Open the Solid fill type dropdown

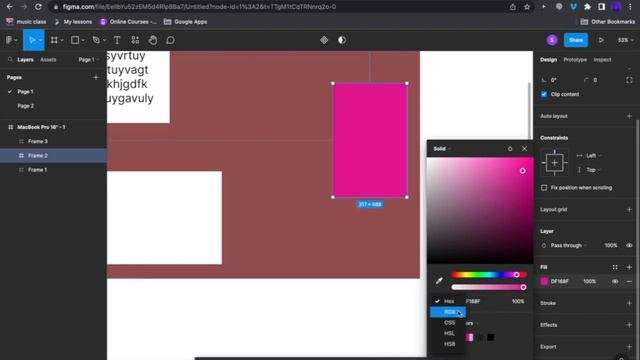pyautogui.click(x=442, y=149)
